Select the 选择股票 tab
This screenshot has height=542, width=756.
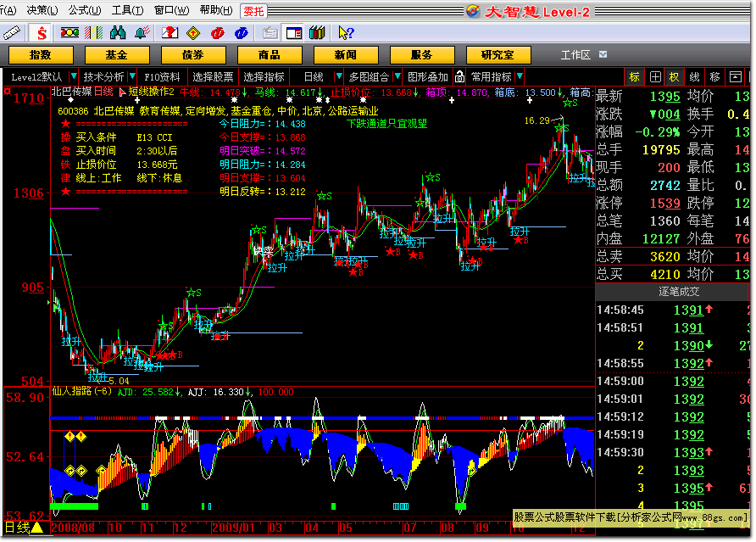click(213, 76)
